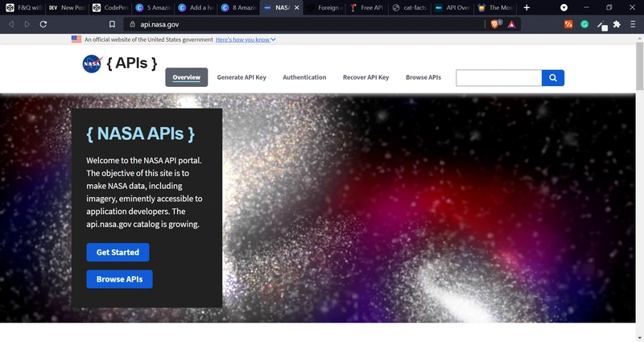The image size is (644, 342).
Task: Open the Recover API Key nav link
Action: 366,77
